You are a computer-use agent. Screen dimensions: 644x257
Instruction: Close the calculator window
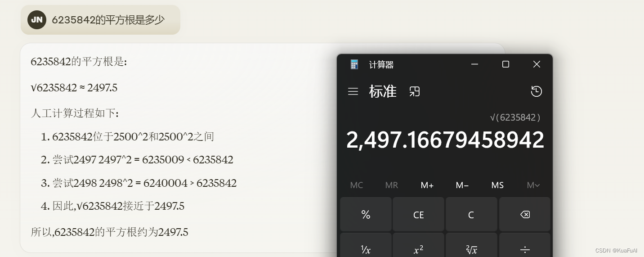(537, 64)
